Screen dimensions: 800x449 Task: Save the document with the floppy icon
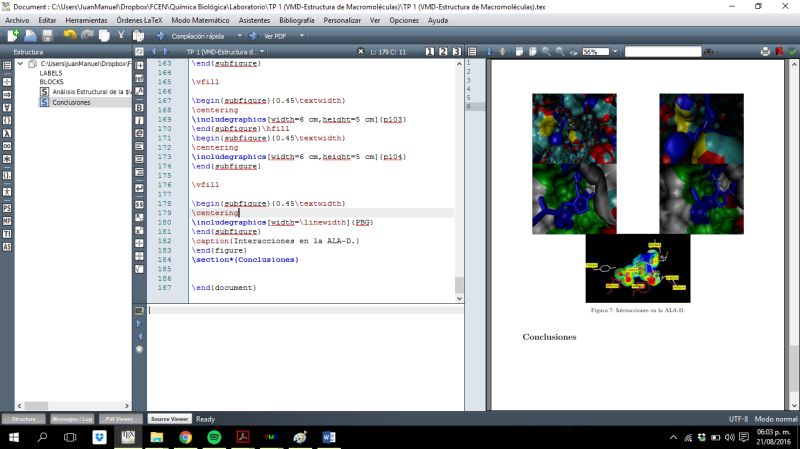pyautogui.click(x=47, y=36)
